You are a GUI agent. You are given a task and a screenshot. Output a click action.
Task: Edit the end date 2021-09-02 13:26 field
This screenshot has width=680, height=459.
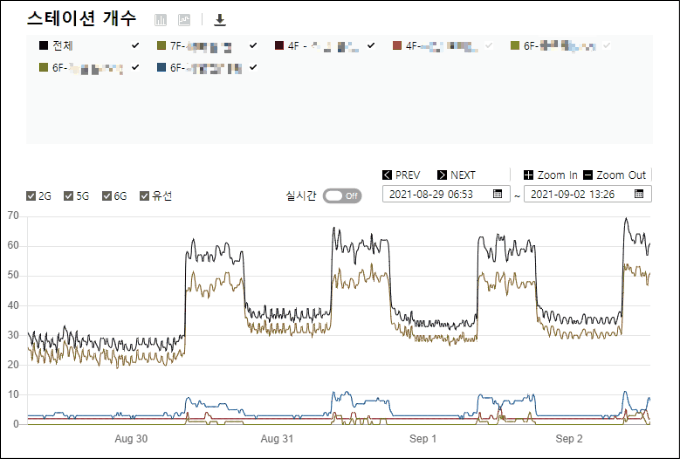click(588, 194)
